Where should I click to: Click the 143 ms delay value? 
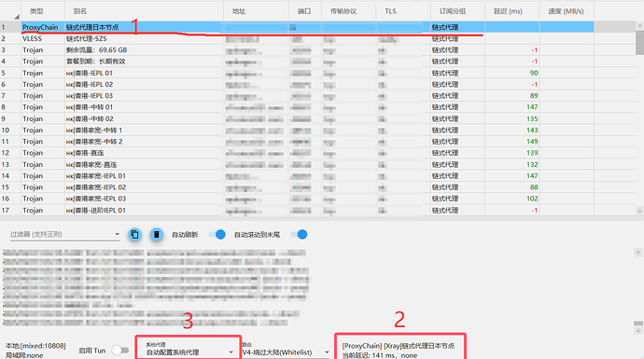coord(532,130)
